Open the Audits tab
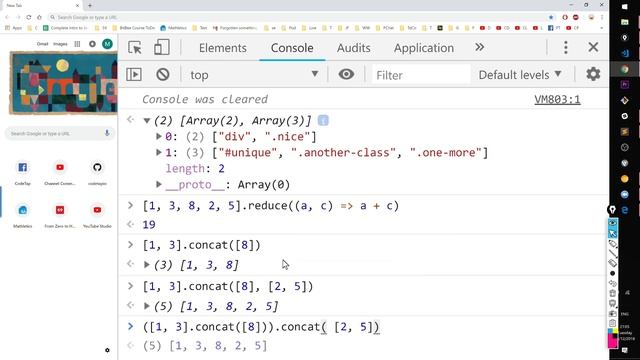This screenshot has height=360, width=640. click(x=353, y=48)
